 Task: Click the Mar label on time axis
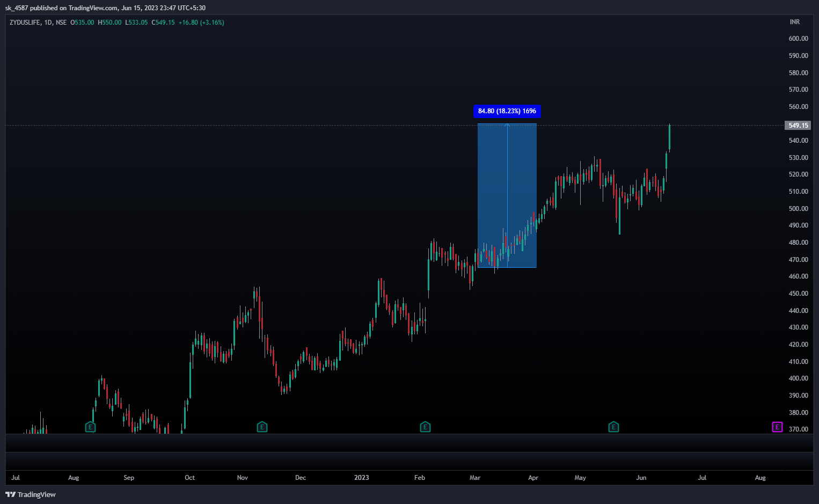click(x=475, y=478)
